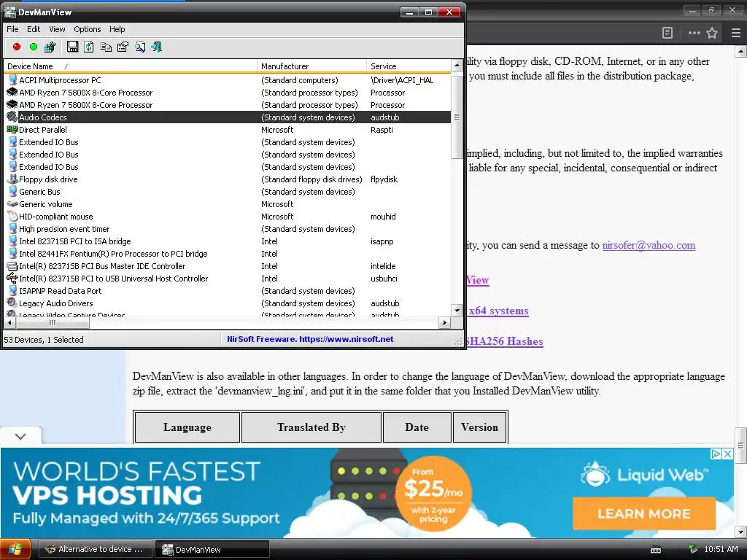Click the horizontal scrollbar left arrow
This screenshot has width=747, height=560.
pyautogui.click(x=9, y=322)
